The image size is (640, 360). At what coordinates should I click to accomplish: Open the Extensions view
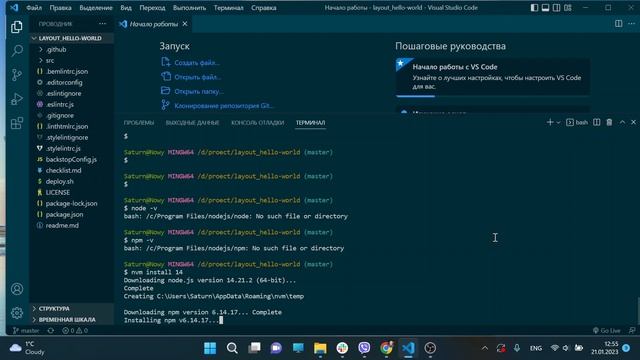coord(17,123)
